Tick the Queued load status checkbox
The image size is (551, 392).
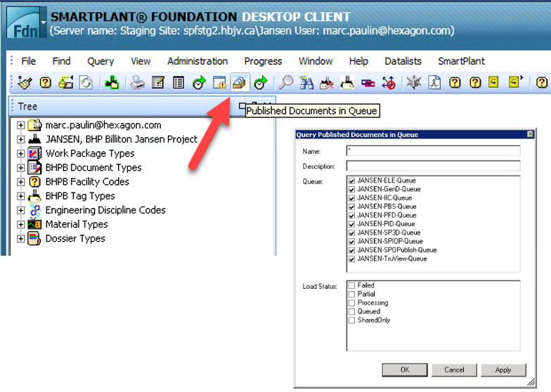pyautogui.click(x=351, y=311)
